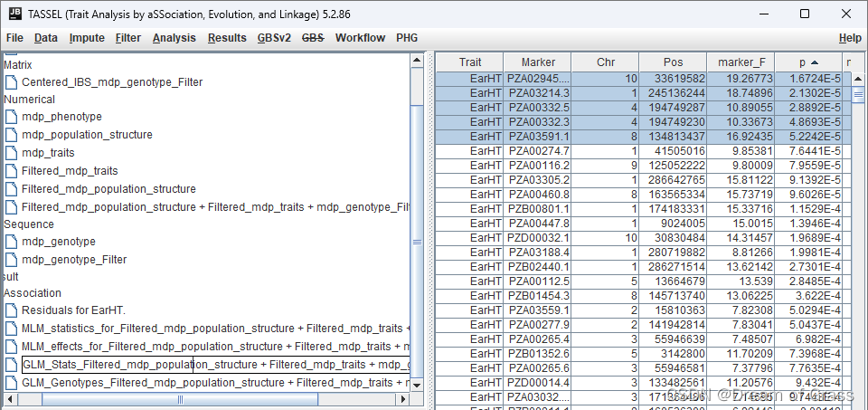The width and height of the screenshot is (868, 410).
Task: Click file icon of GLM_Genotypes dataset
Action: [11, 383]
